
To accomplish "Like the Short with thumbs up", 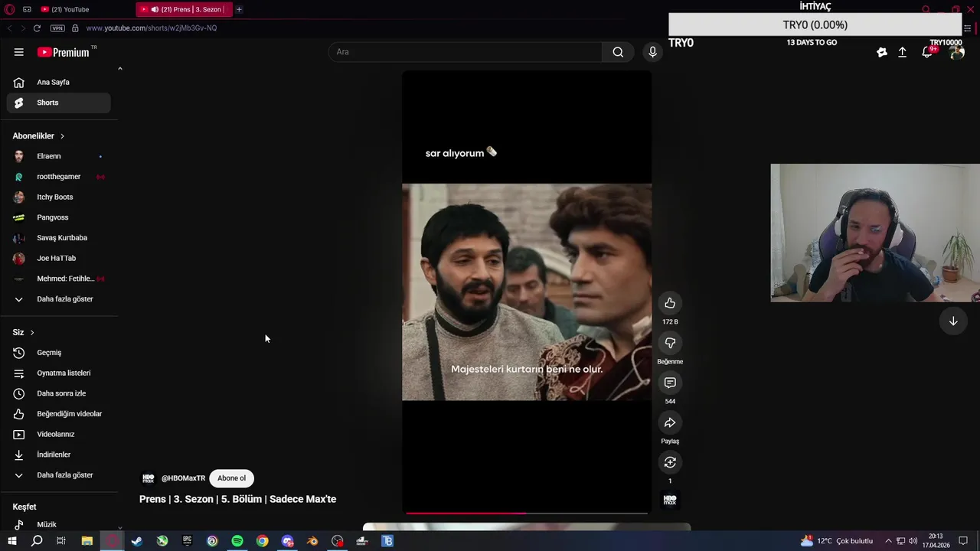I will (670, 303).
